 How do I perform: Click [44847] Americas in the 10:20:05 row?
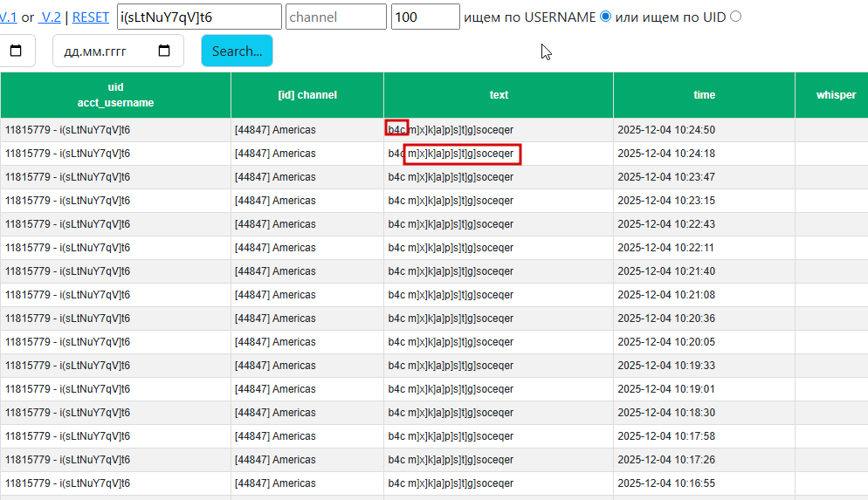point(275,342)
